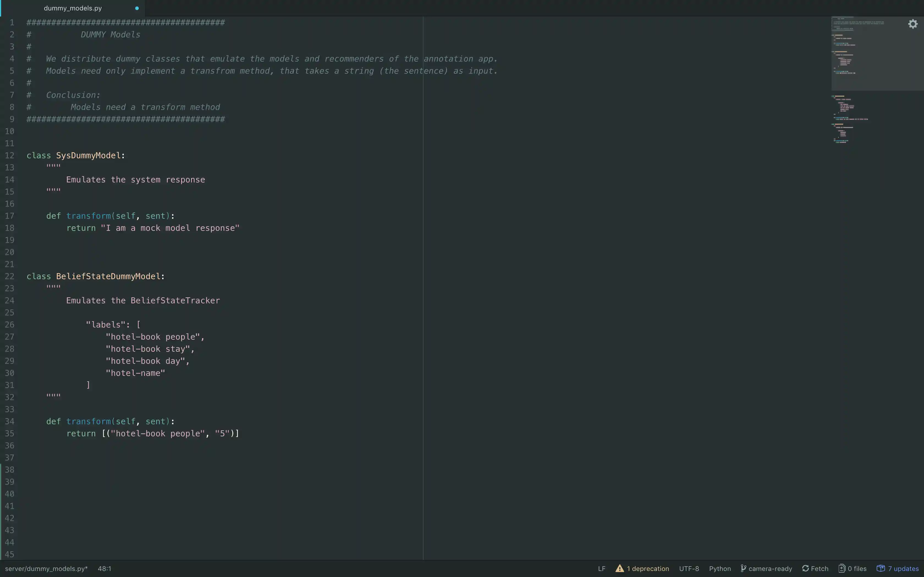Open the minimap settings gear
Viewport: 924px width, 577px height.
tap(912, 24)
